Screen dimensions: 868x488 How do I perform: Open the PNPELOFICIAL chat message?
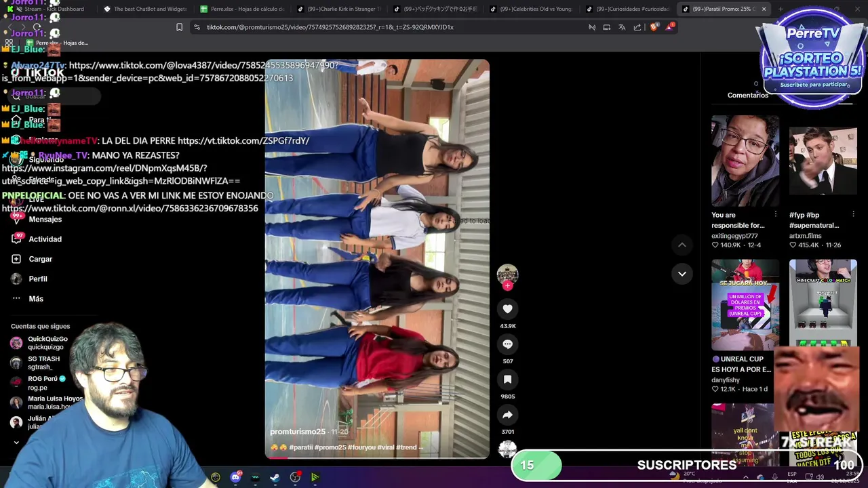(x=138, y=202)
